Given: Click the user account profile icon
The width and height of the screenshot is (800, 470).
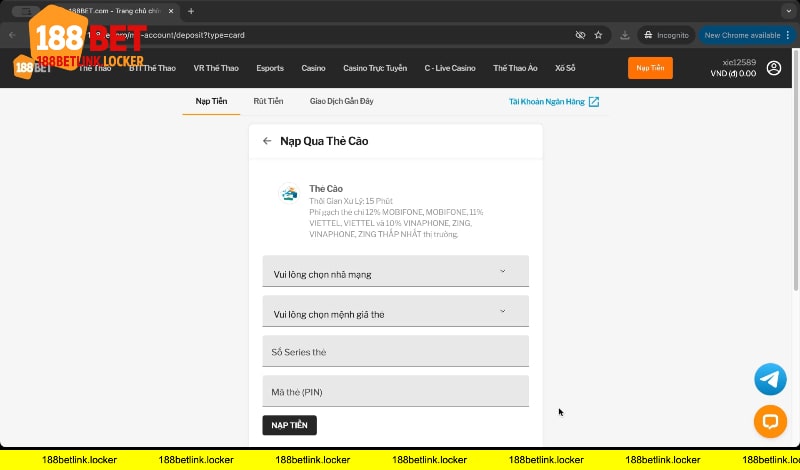Looking at the screenshot, I should pos(773,68).
